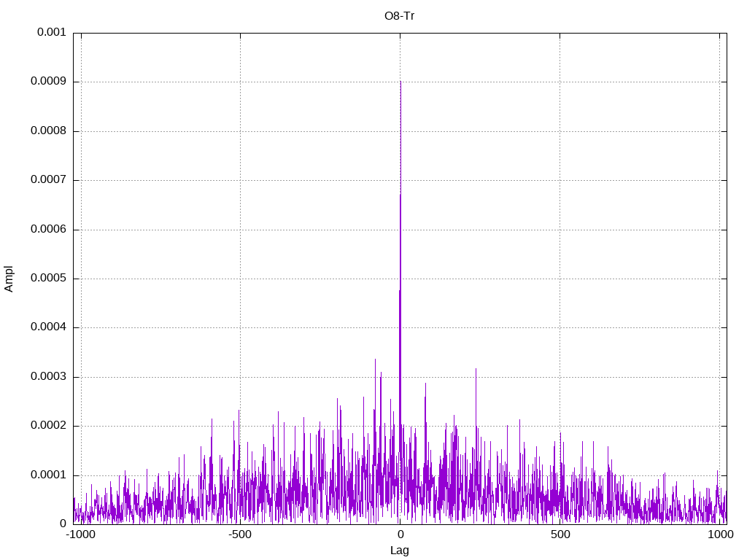Click the -500 x-axis tick label
The width and height of the screenshot is (747, 560).
(x=239, y=534)
